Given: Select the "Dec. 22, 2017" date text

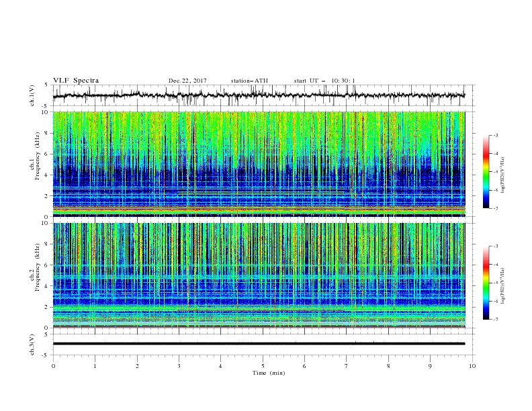Looking at the screenshot, I should click(187, 81).
